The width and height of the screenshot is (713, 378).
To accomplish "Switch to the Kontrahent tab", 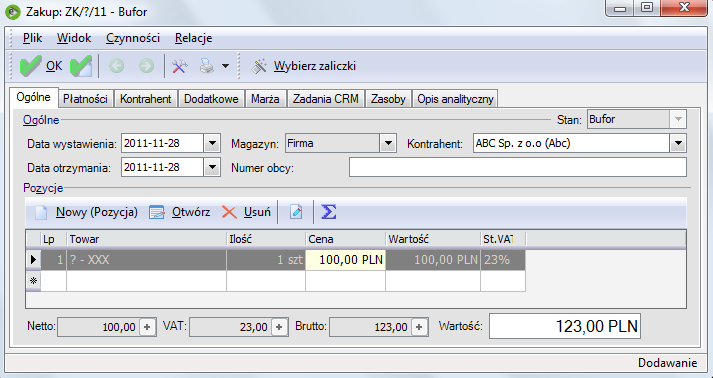I will click(x=146, y=99).
